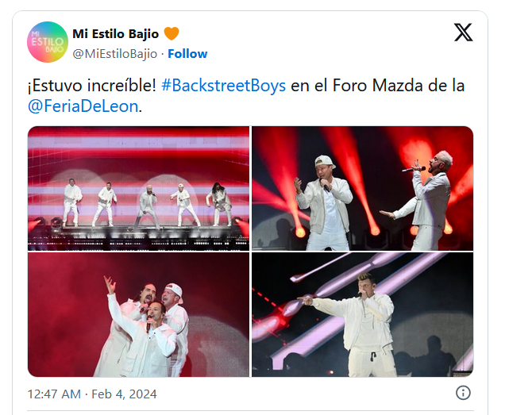This screenshot has height=415, width=532.
Task: Click the Mi Estilo Bajio profile avatar
Action: pyautogui.click(x=47, y=42)
